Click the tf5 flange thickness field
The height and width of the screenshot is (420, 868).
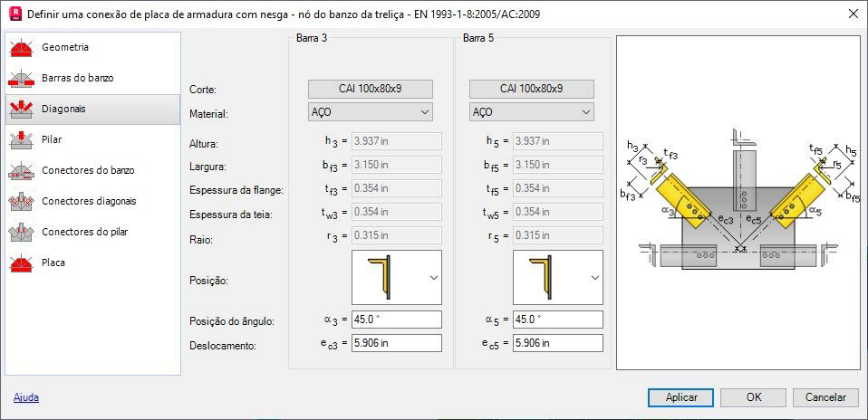click(x=558, y=188)
